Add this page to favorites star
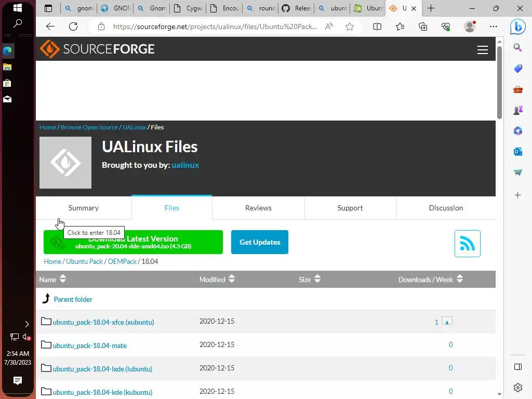This screenshot has width=532, height=399. pos(350,26)
